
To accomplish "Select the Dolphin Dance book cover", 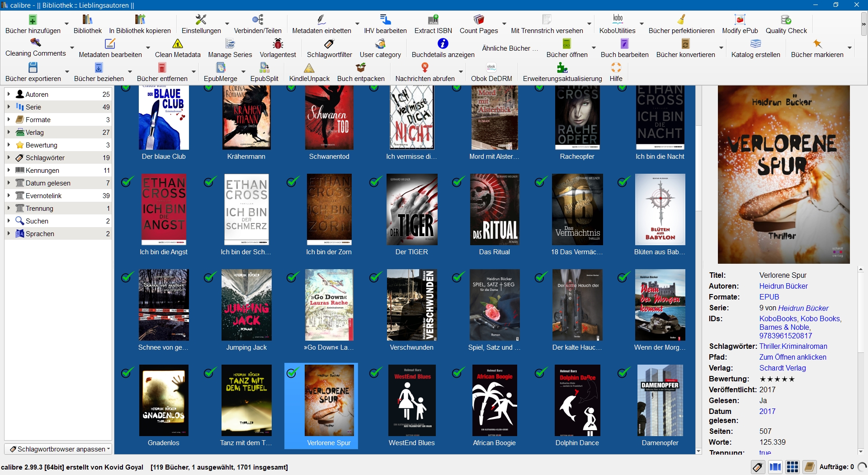I will pyautogui.click(x=577, y=400).
